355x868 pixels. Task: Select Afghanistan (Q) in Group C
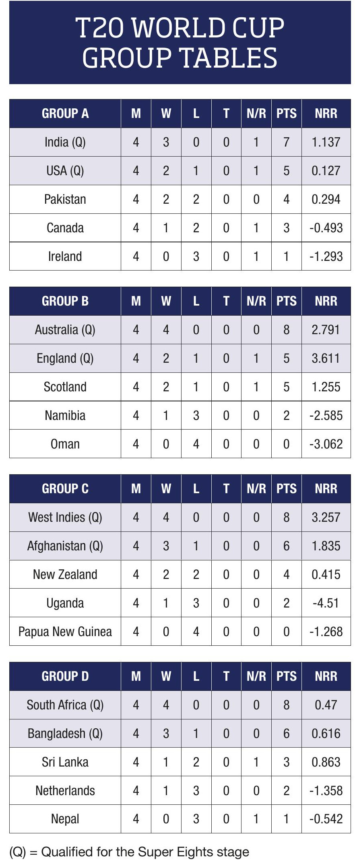(65, 546)
